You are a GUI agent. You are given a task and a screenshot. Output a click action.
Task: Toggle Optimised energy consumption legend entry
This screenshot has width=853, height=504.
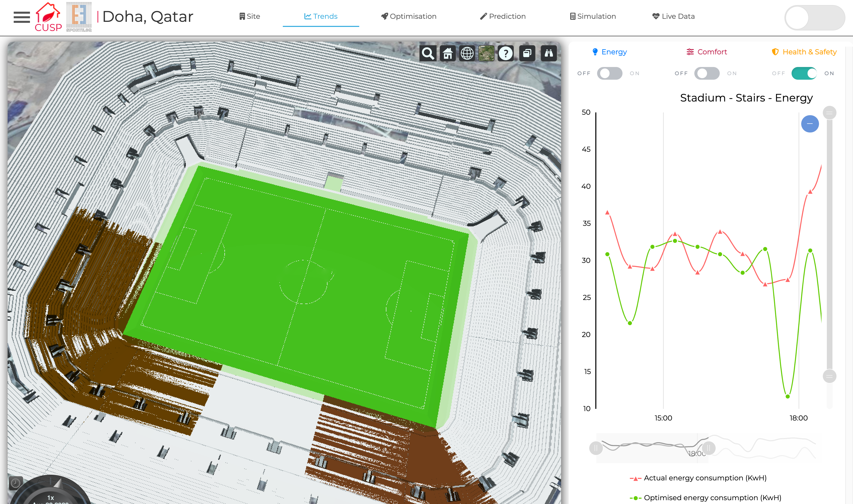(x=705, y=498)
